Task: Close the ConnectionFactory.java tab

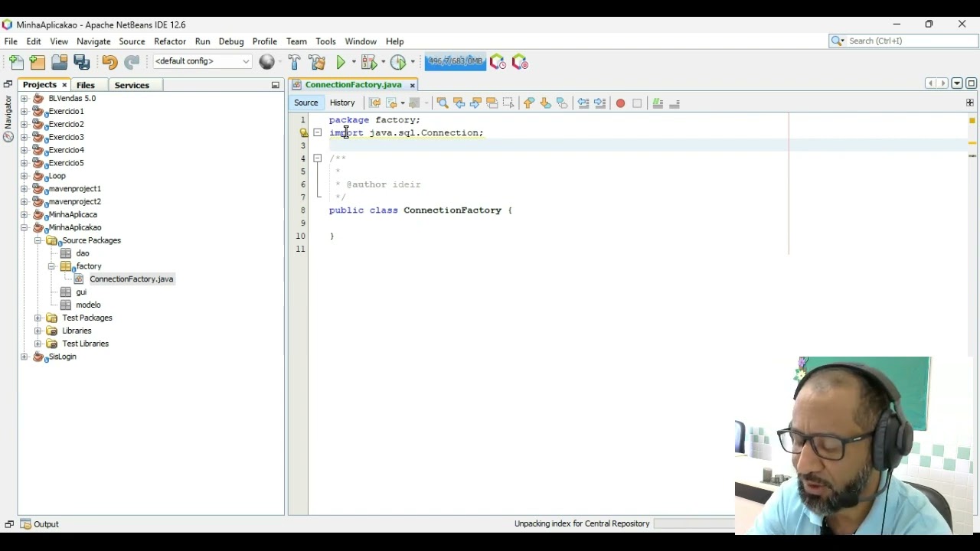Action: coord(412,85)
